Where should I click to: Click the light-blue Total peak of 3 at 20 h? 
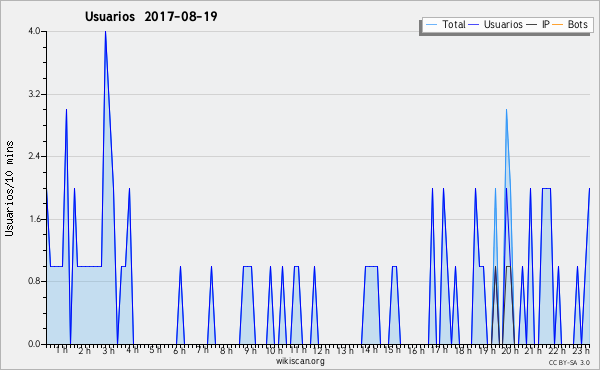pyautogui.click(x=506, y=111)
